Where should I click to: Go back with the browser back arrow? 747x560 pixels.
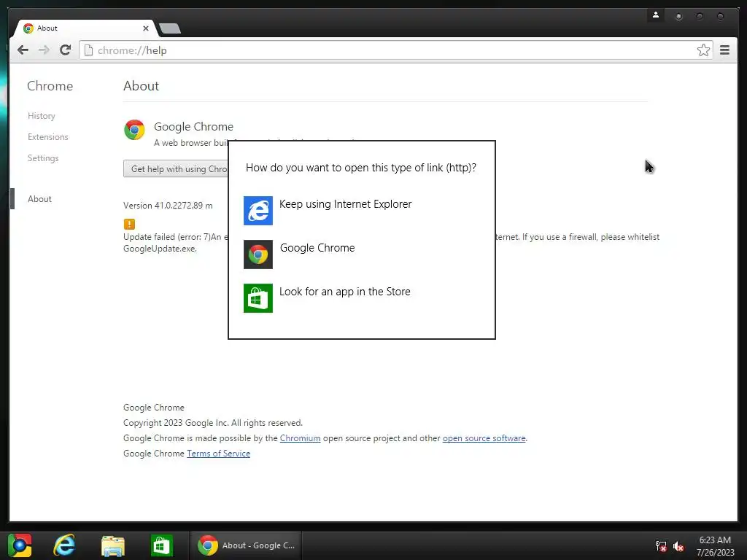[23, 50]
